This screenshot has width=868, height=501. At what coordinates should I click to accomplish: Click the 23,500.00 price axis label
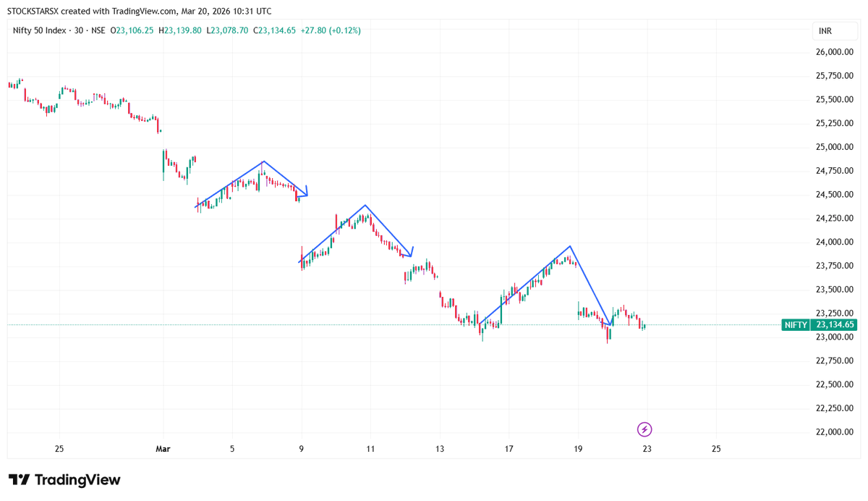click(x=834, y=290)
